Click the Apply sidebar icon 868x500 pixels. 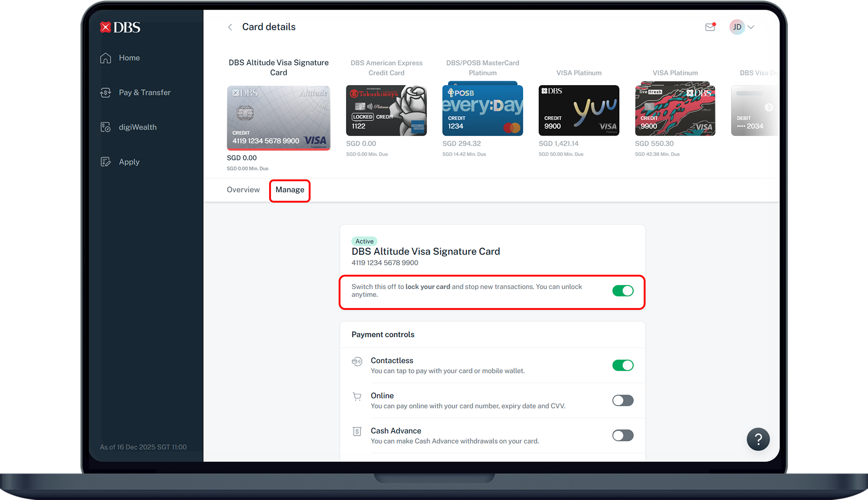tap(105, 162)
